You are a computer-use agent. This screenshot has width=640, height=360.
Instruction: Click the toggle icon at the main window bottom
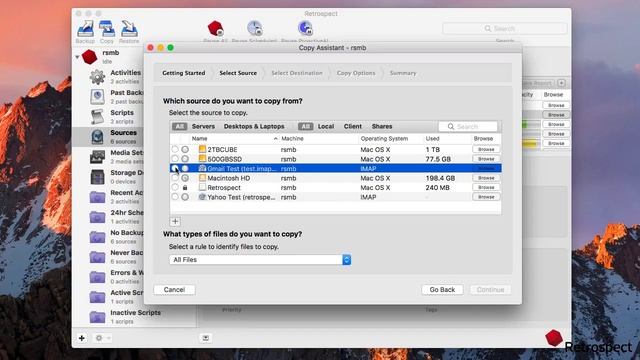click(x=206, y=338)
